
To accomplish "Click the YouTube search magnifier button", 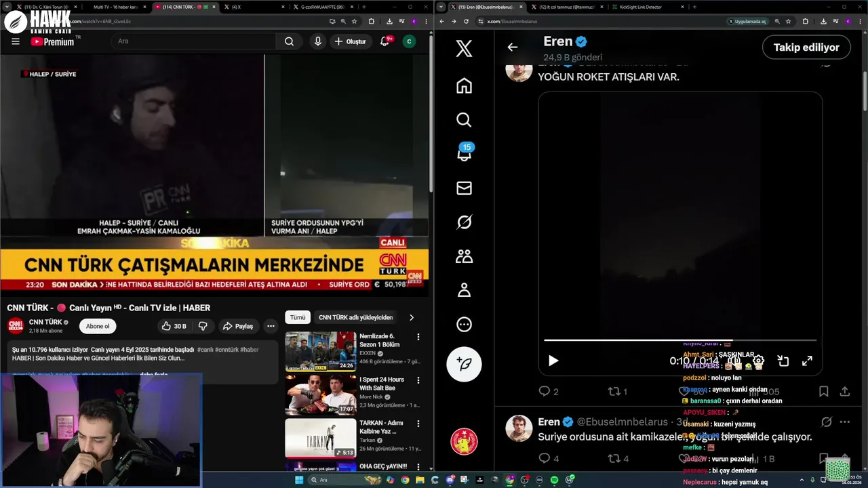I will coord(289,41).
